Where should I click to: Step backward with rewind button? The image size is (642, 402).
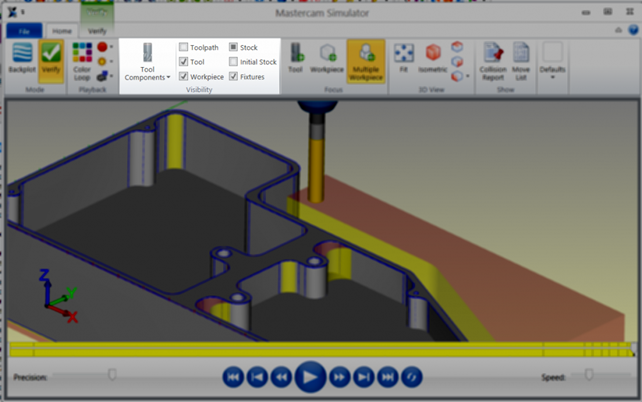point(282,377)
